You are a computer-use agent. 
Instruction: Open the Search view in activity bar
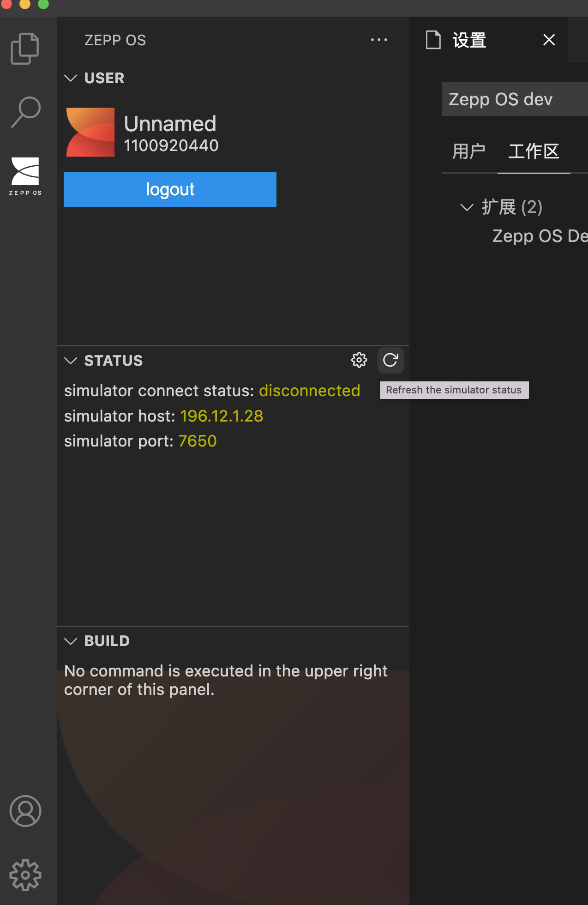pyautogui.click(x=26, y=112)
